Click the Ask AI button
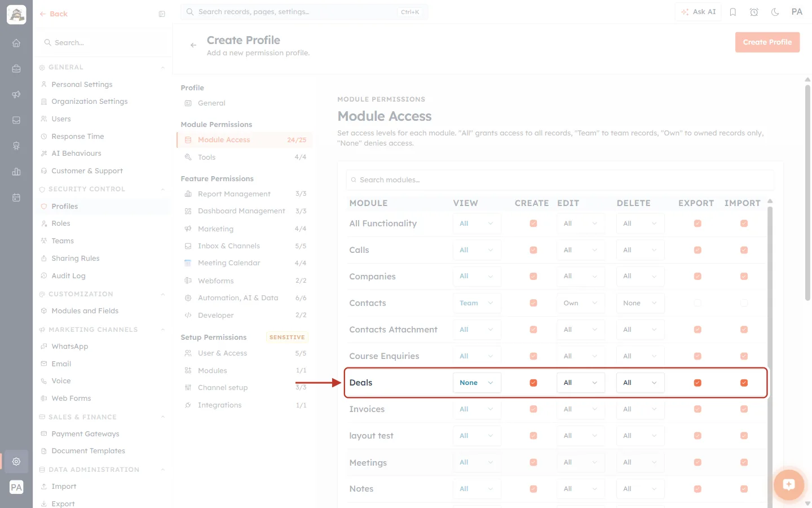Screen dimensions: 812x508 (698, 12)
